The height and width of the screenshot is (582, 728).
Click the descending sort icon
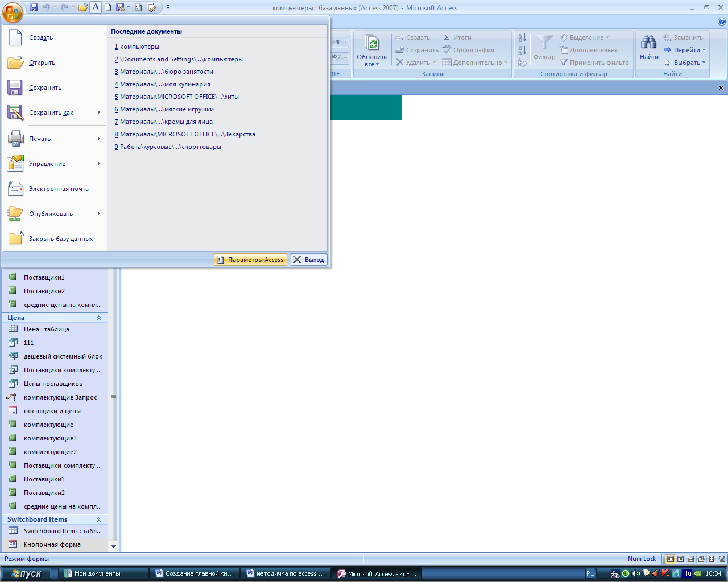coord(522,50)
